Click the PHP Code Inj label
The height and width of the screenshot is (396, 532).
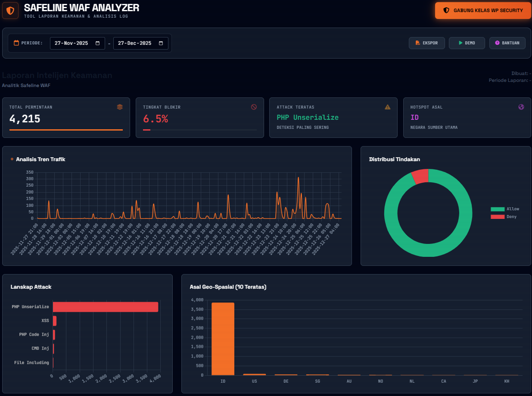tap(34, 334)
